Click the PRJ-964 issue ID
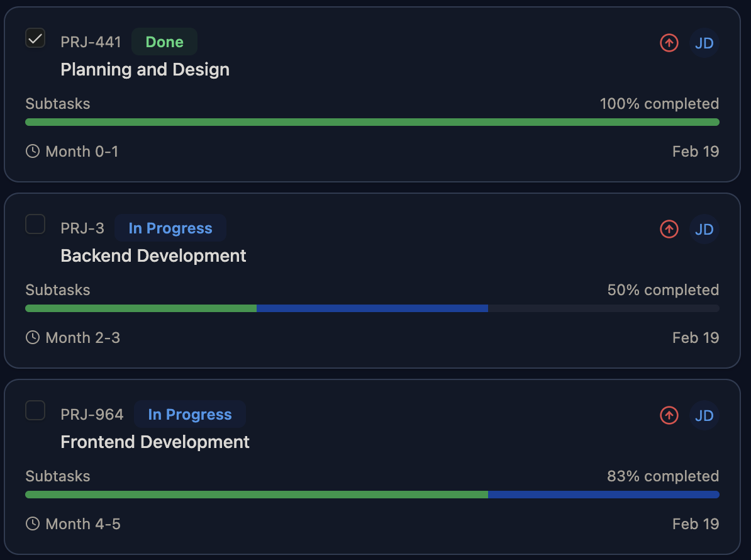Viewport: 751px width, 560px height. [92, 415]
